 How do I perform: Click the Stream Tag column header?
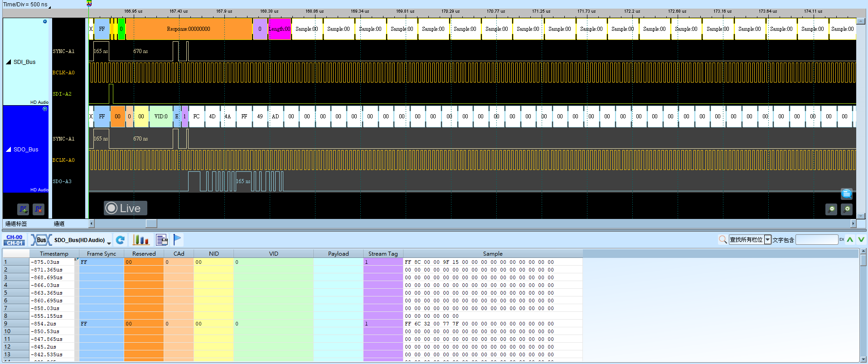coord(383,254)
